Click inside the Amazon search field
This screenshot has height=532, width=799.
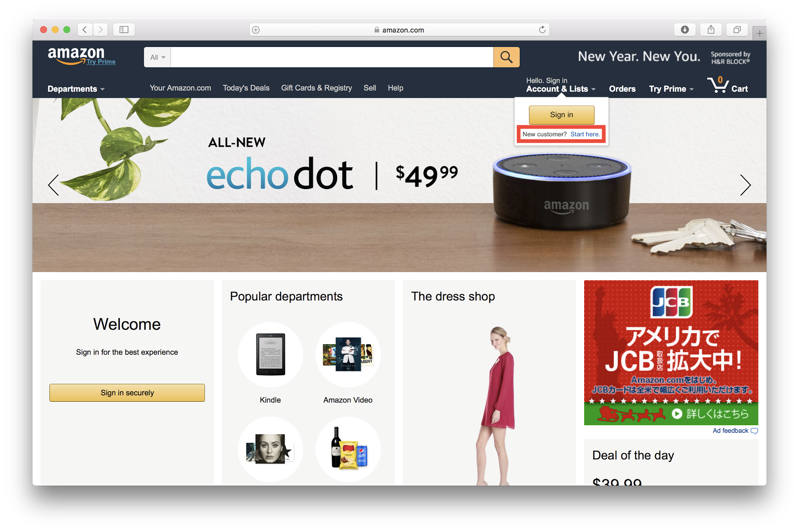click(332, 57)
